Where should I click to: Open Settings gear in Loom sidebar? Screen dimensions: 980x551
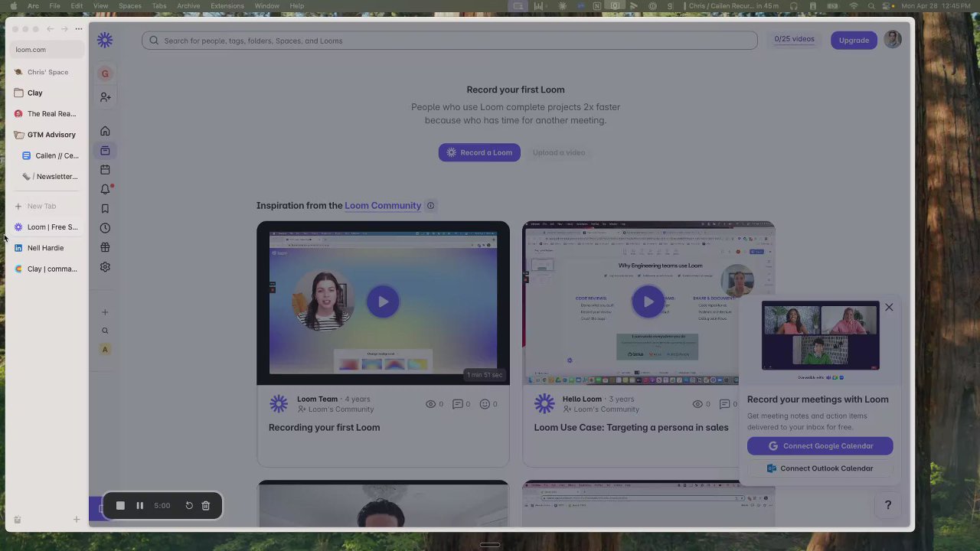(105, 267)
